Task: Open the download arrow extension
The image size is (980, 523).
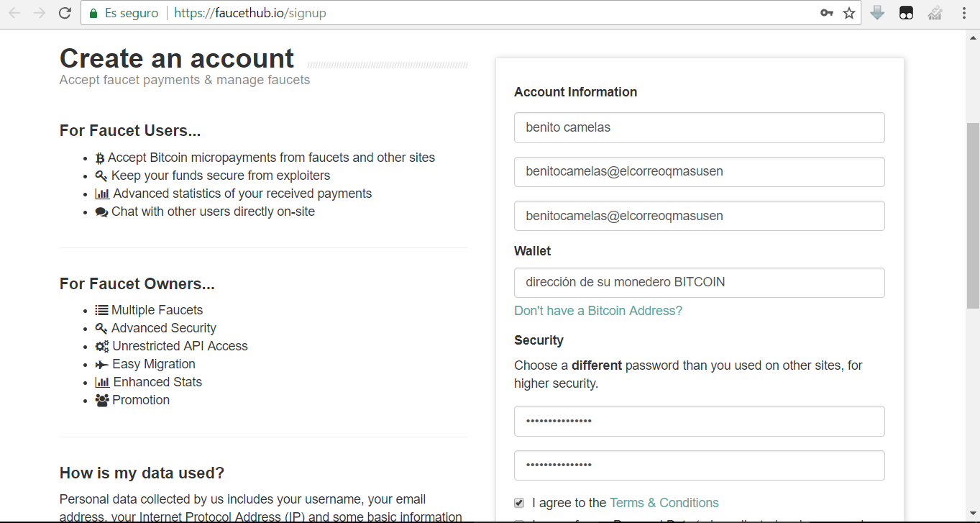Action: click(x=877, y=13)
